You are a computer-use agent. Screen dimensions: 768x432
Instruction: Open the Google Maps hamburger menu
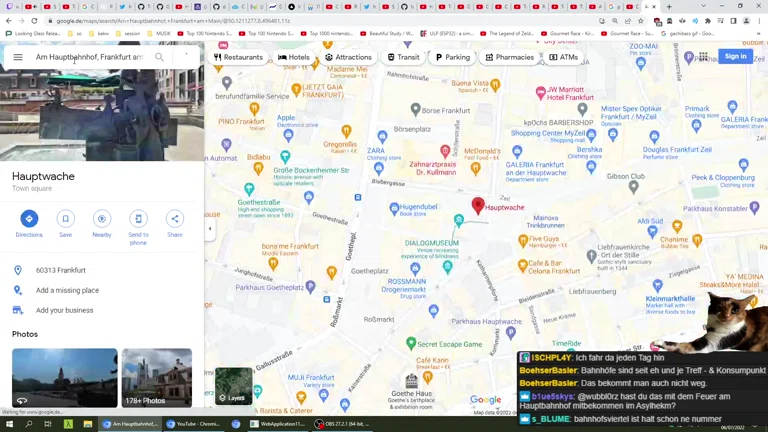point(18,57)
